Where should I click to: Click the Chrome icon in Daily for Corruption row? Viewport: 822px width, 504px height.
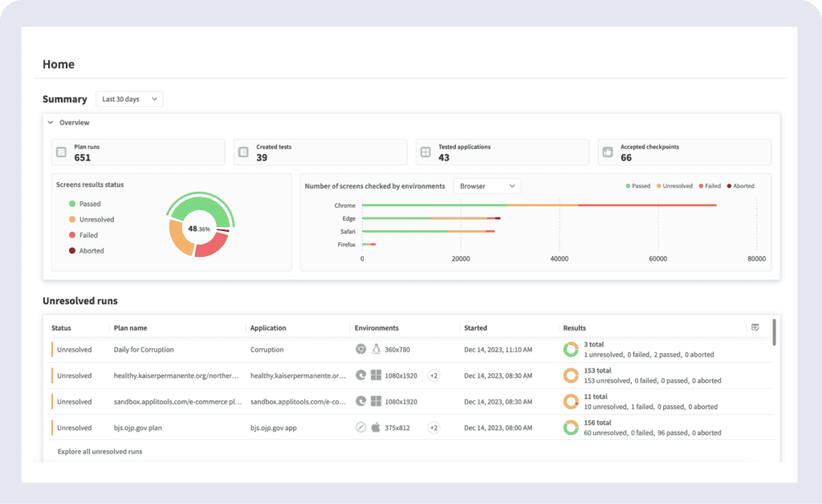(x=361, y=350)
